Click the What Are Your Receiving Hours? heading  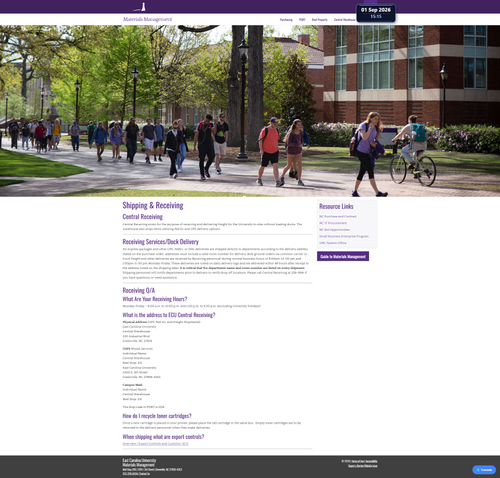(x=155, y=299)
